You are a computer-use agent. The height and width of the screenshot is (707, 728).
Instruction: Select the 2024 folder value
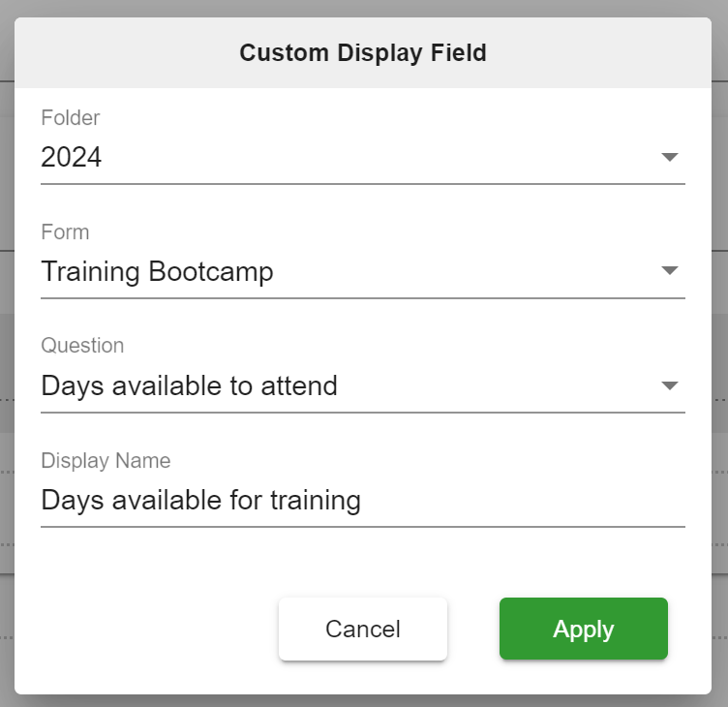71,157
